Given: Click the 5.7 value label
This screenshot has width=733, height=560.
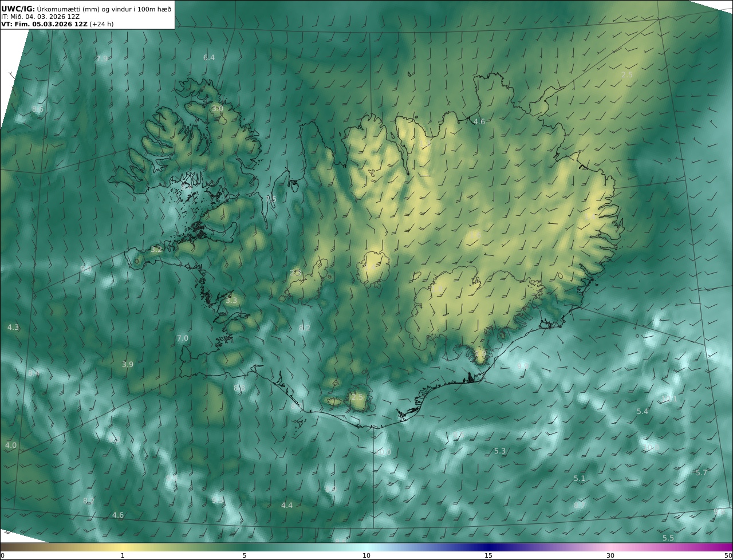Looking at the screenshot, I should [x=701, y=473].
